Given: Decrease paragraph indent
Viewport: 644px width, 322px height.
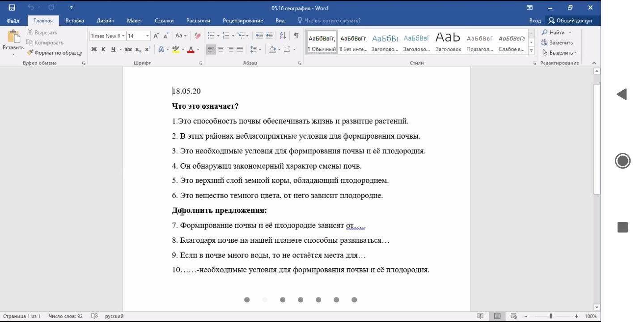Looking at the screenshot, I should tap(259, 36).
